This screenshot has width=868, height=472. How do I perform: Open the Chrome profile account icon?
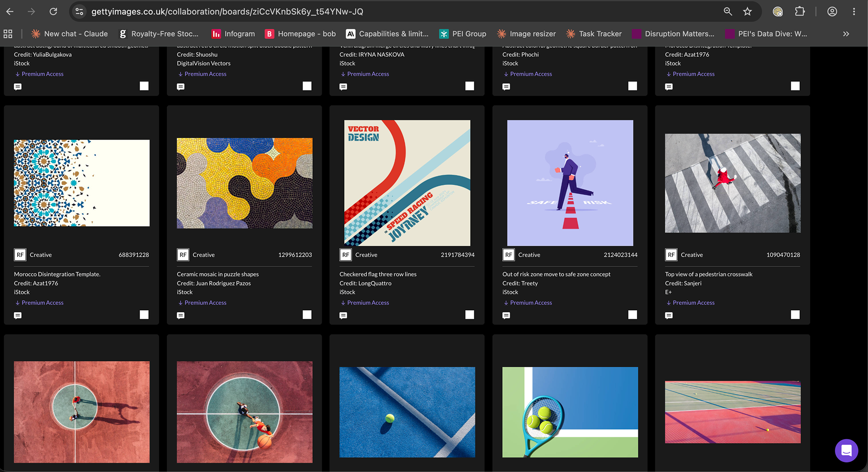(832, 12)
